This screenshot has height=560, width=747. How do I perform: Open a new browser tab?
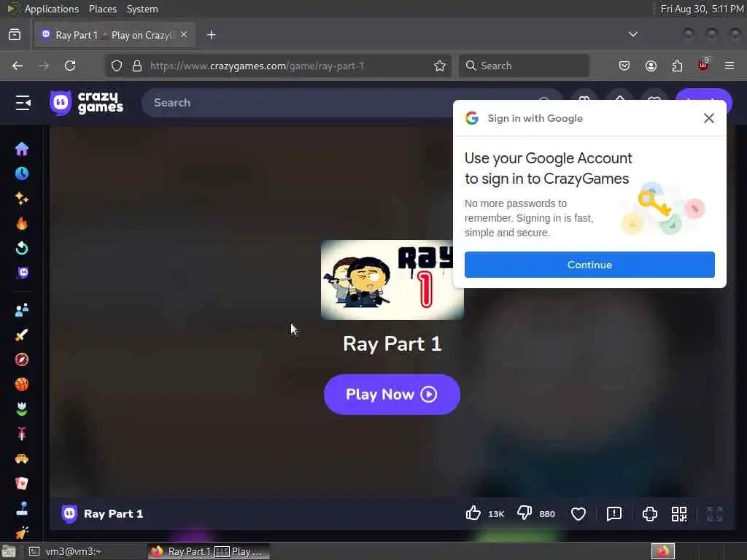[x=211, y=35]
